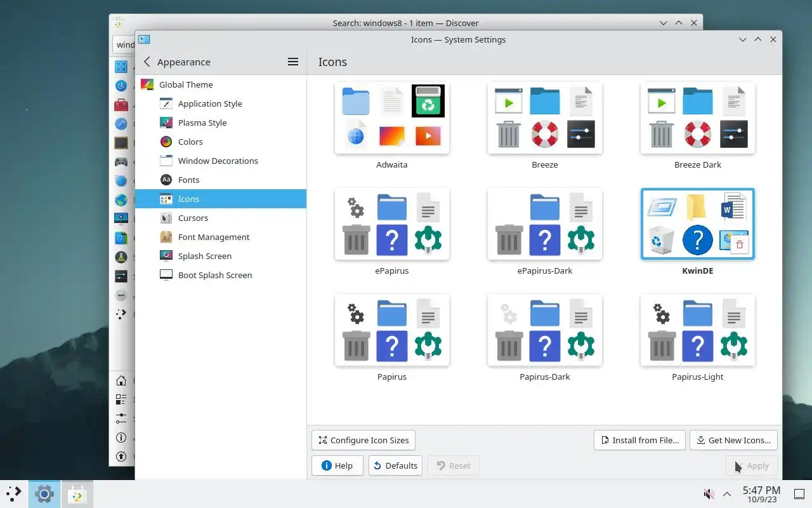Restore Defaults for icon settings

pos(396,465)
